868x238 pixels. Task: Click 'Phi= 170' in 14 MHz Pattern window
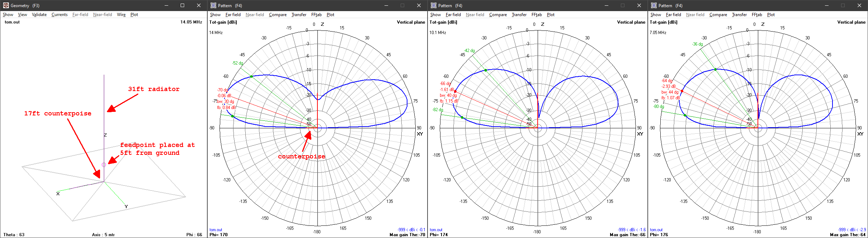218,235
